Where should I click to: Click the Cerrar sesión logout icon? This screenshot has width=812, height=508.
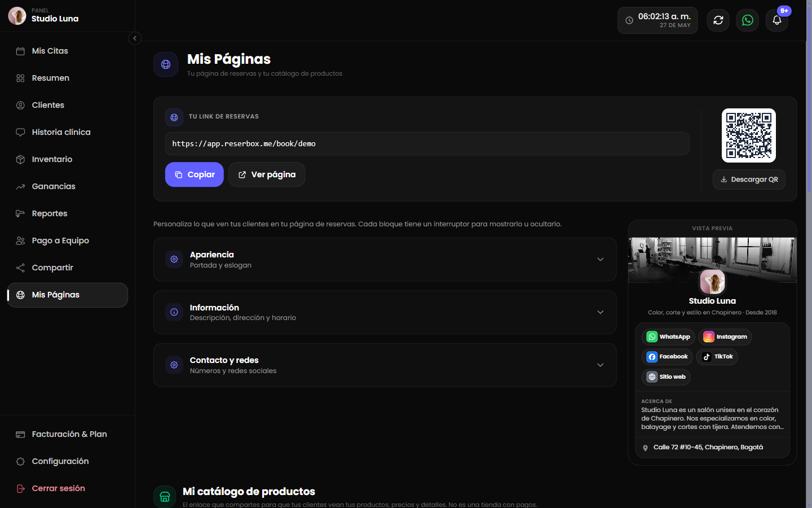(20, 488)
